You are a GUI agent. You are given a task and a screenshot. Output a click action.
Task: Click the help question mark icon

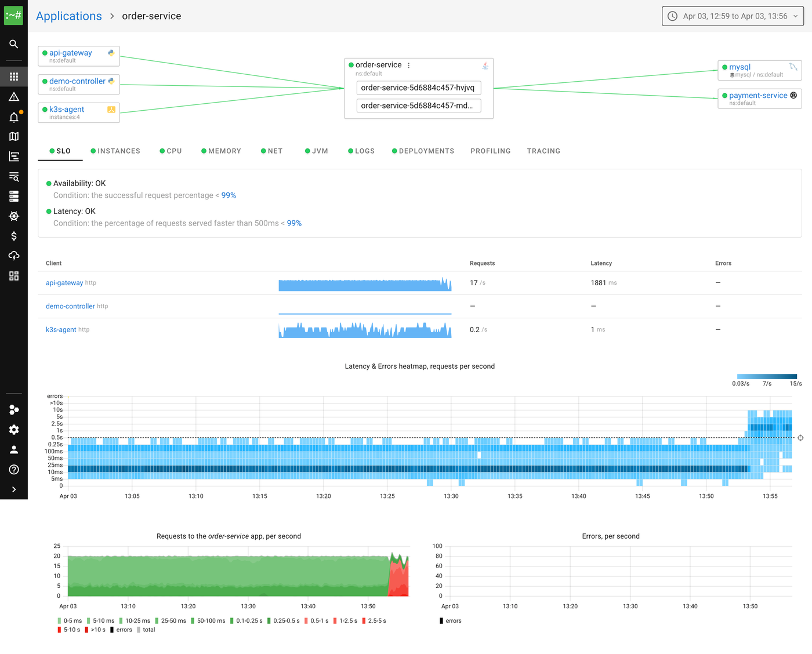[x=14, y=470]
